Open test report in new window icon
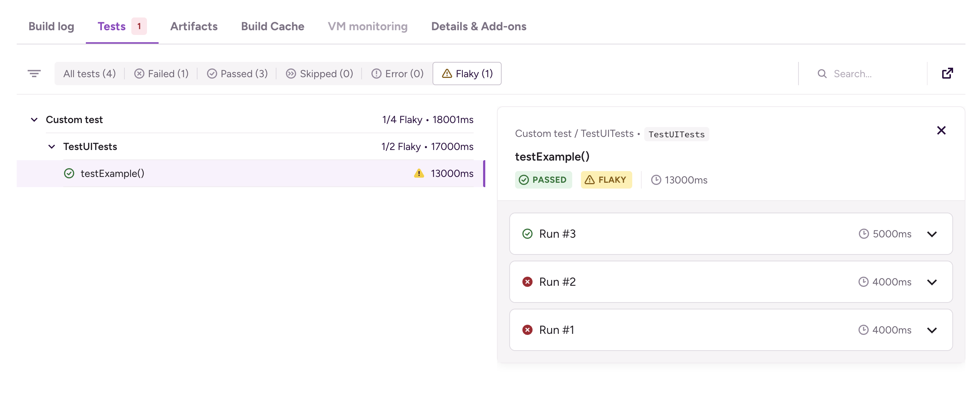This screenshot has width=980, height=415. click(x=947, y=74)
